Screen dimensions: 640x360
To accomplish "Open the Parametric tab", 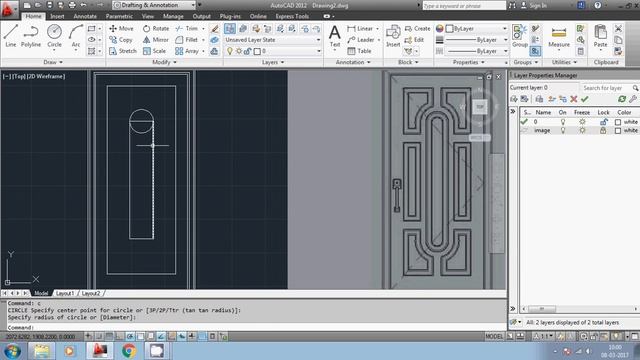I will [x=119, y=16].
